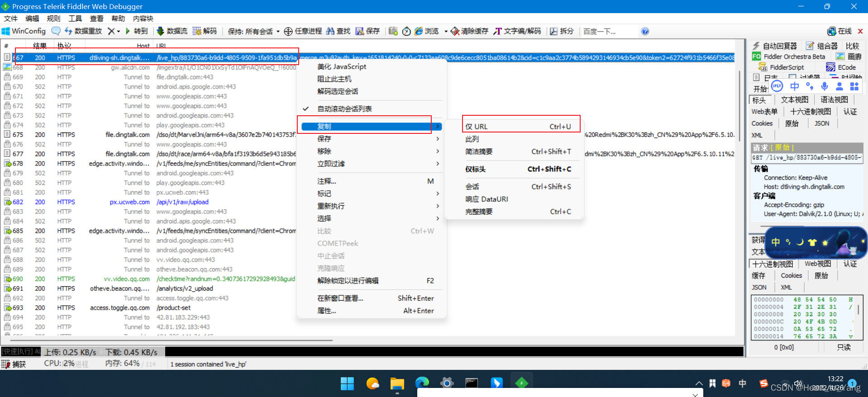Select the 任意进程 process picker
The image size is (868, 397).
click(303, 31)
